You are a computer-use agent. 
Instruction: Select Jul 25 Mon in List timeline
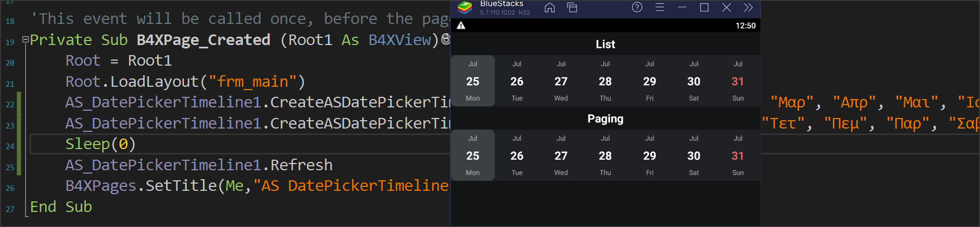pos(472,81)
